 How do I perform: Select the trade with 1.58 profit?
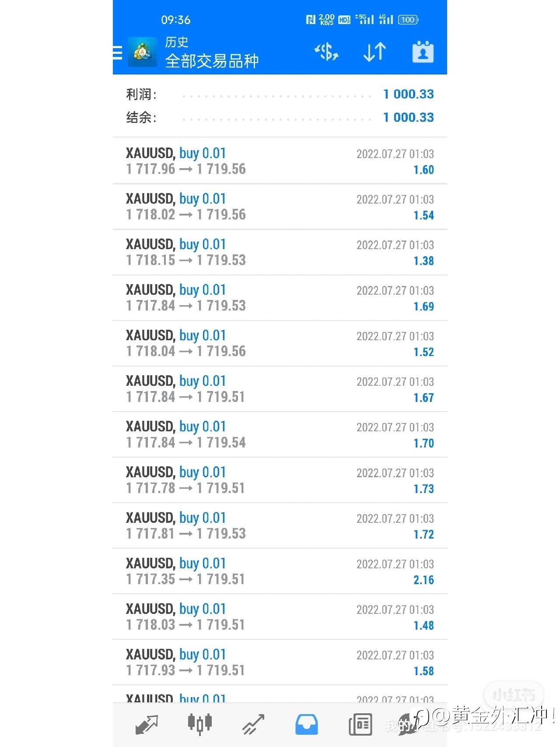(280, 662)
